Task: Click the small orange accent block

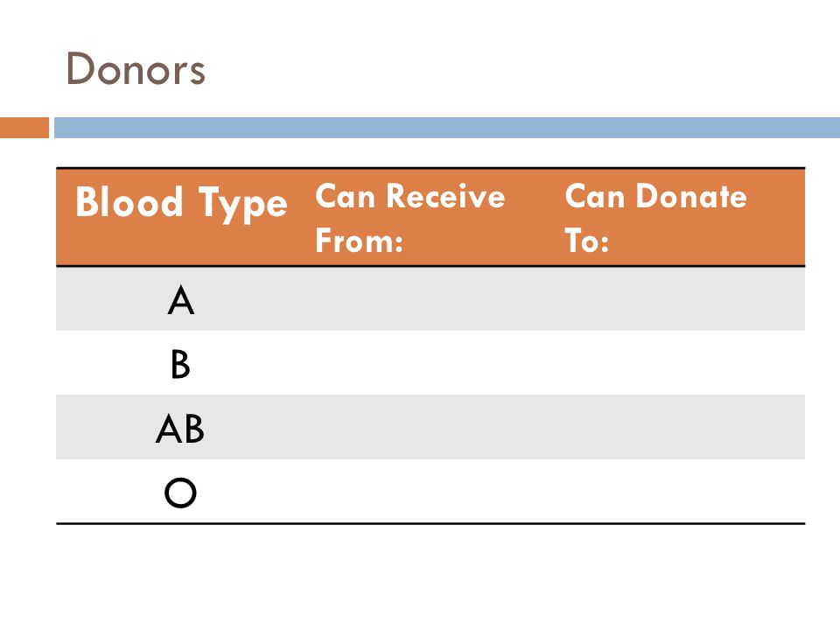Action: click(x=24, y=128)
